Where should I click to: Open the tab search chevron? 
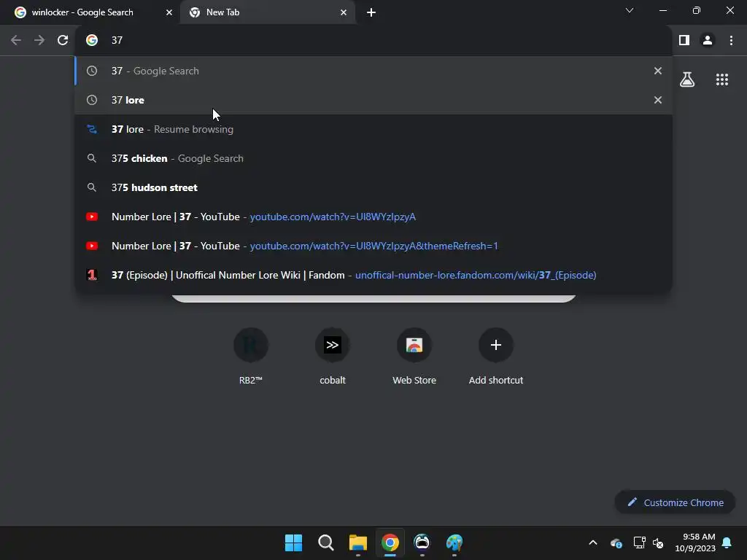tap(630, 10)
